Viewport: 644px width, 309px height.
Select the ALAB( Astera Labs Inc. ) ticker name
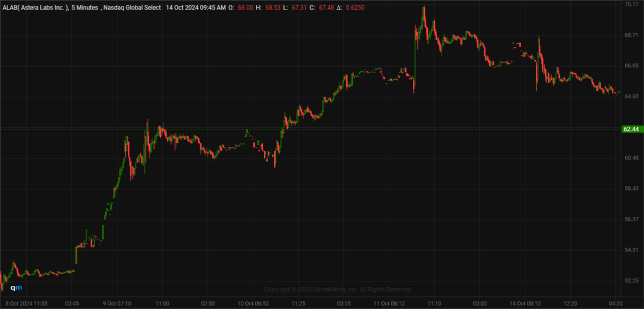(35, 8)
